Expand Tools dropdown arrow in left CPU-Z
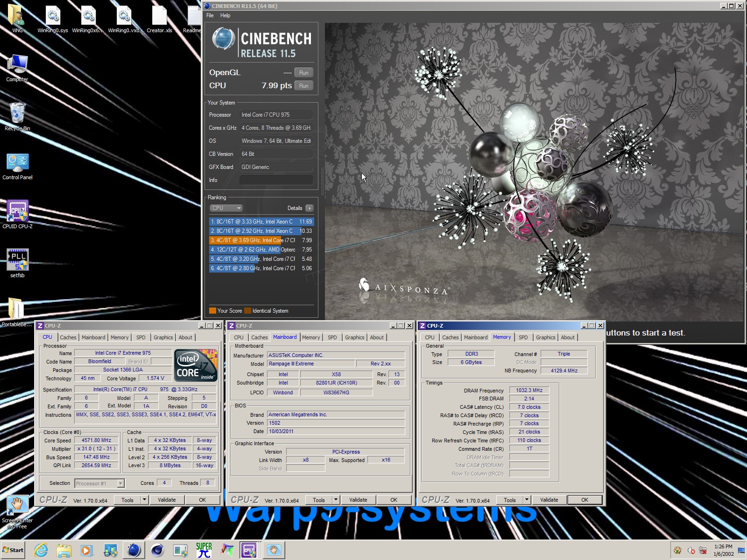Image resolution: width=747 pixels, height=560 pixels. (144, 500)
